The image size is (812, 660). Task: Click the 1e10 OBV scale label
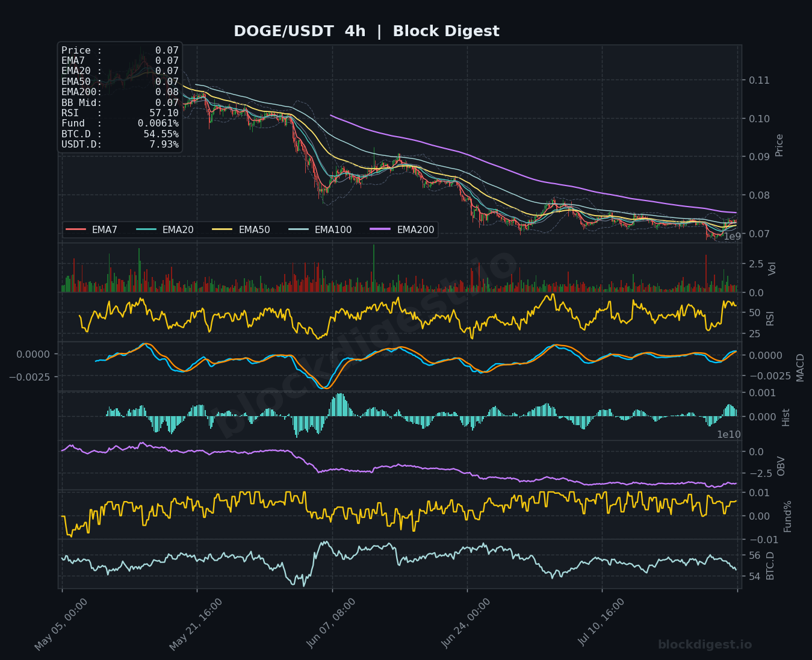tap(729, 435)
